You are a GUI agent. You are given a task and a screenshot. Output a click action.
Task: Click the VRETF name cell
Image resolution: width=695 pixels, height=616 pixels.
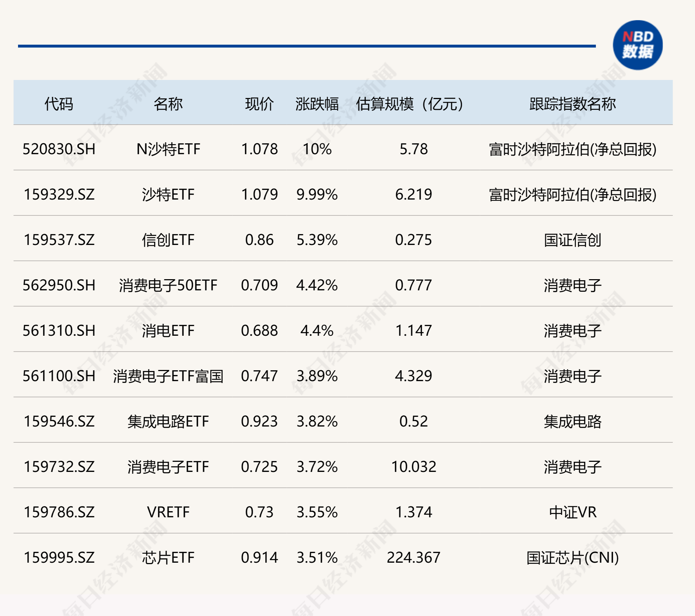(168, 512)
